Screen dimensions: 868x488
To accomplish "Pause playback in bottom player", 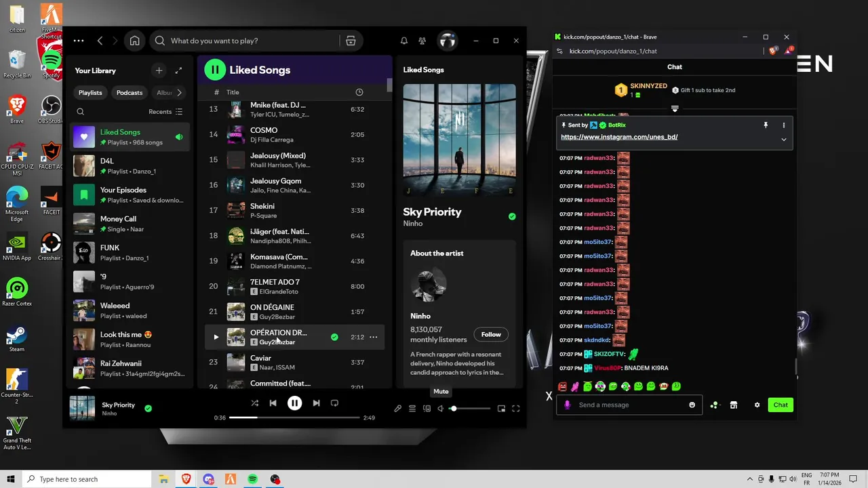I will pyautogui.click(x=294, y=403).
